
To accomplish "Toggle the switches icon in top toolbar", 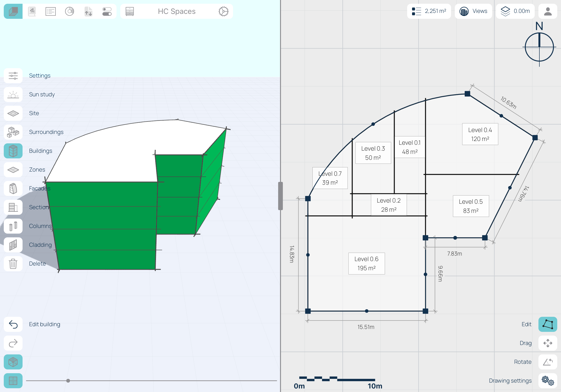I will click(107, 12).
